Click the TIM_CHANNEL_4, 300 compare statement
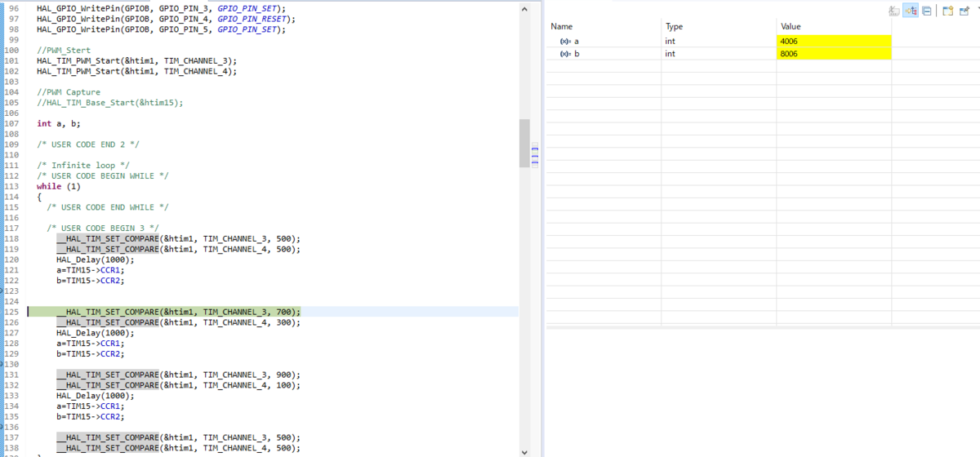Image resolution: width=980 pixels, height=457 pixels. click(x=178, y=322)
